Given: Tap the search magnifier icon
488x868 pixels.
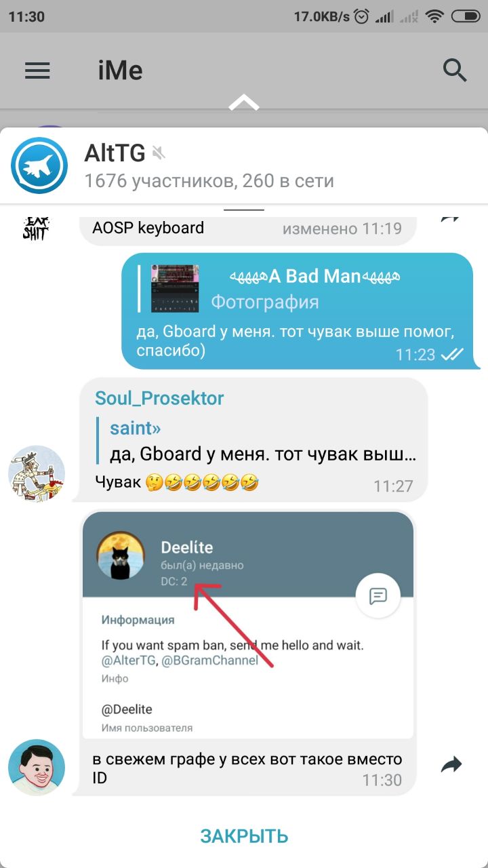Looking at the screenshot, I should pyautogui.click(x=455, y=70).
